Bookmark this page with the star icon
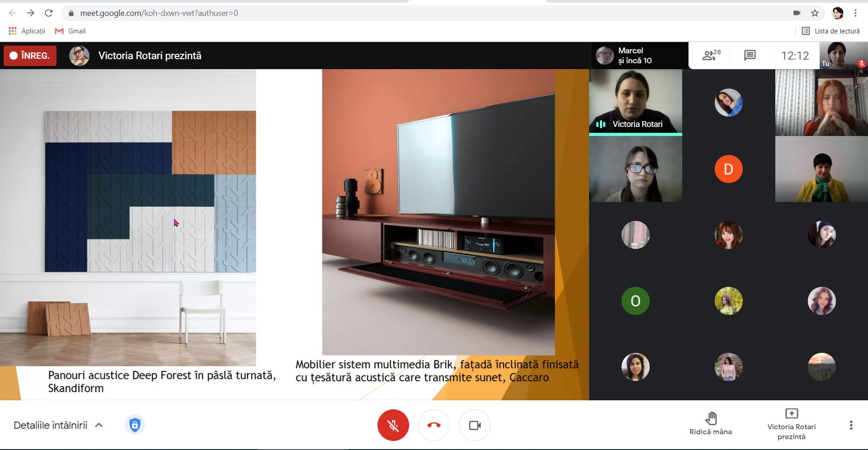Screen dimensions: 868x450 tap(815, 13)
